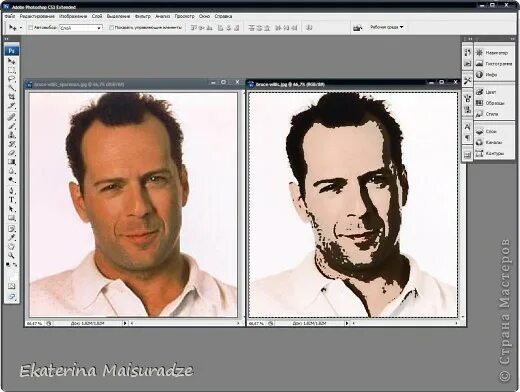The image size is (520, 392).
Task: Open the Слой auto-select dropdown
Action: (x=81, y=28)
